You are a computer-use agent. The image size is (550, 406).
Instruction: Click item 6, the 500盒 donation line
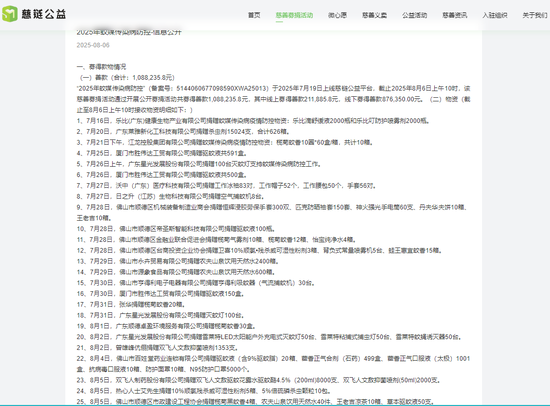162,175
